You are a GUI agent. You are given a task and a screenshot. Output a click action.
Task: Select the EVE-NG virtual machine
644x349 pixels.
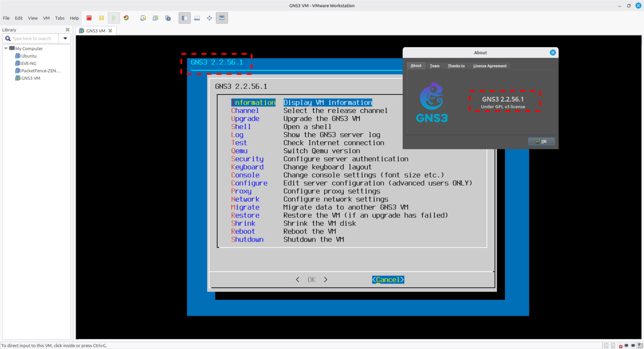29,63
